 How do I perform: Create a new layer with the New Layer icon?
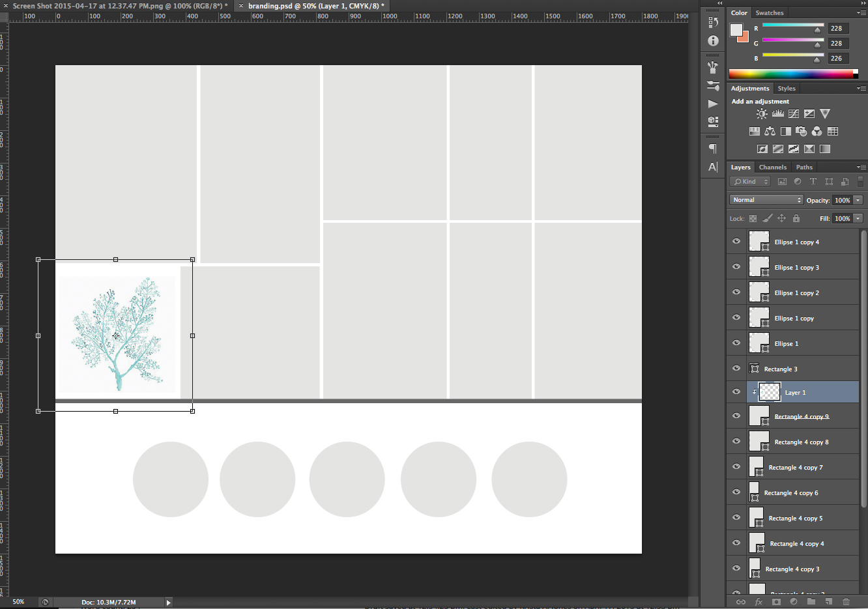[x=829, y=602]
